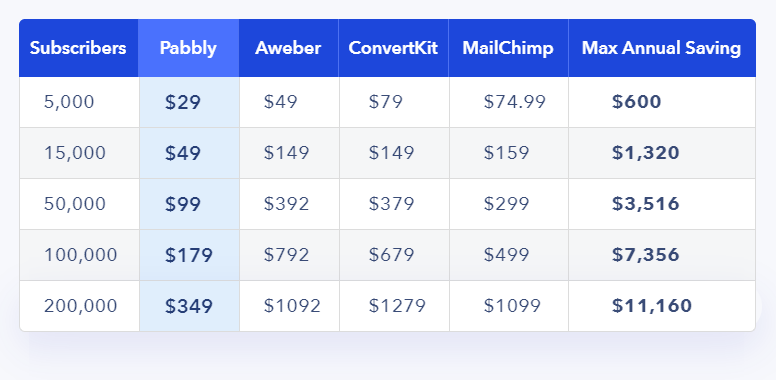This screenshot has height=380, width=776.
Task: Click the Max Annual Saving header
Action: point(661,48)
